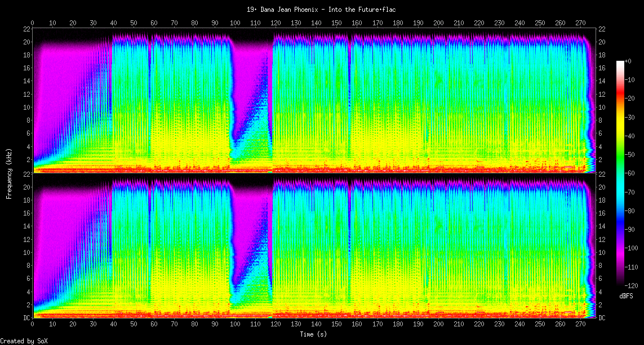Click the '+0' label on color scale
The image size is (644, 345).
pos(628,61)
